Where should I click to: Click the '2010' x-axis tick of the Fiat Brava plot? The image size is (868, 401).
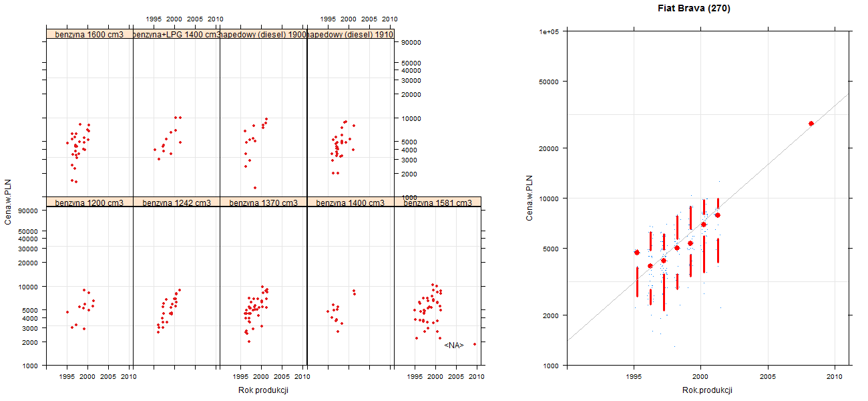835,376
